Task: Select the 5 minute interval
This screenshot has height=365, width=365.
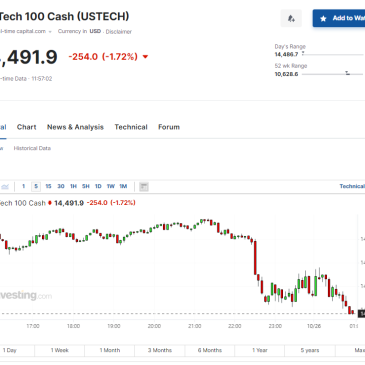Action: click(36, 186)
